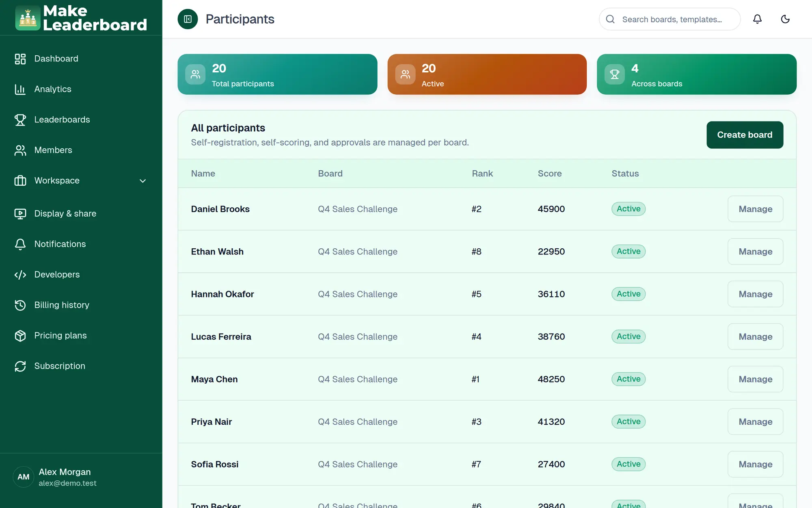The image size is (812, 508).
Task: Manage Daniel Brooks participant
Action: pyautogui.click(x=755, y=209)
